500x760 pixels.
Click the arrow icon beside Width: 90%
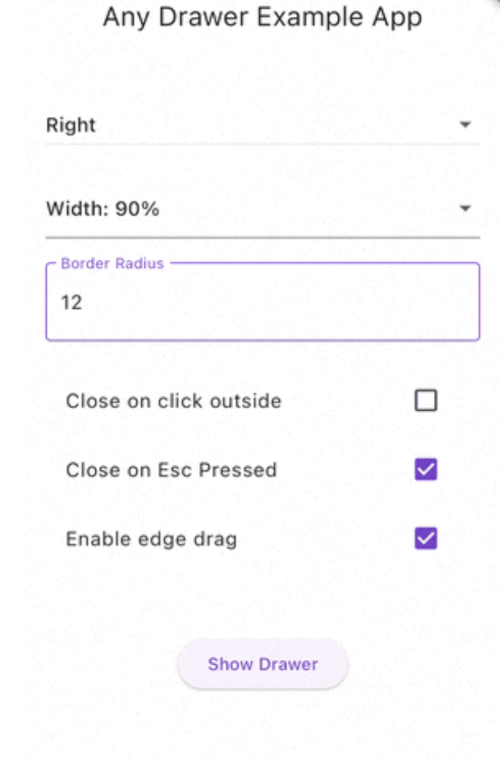[465, 208]
